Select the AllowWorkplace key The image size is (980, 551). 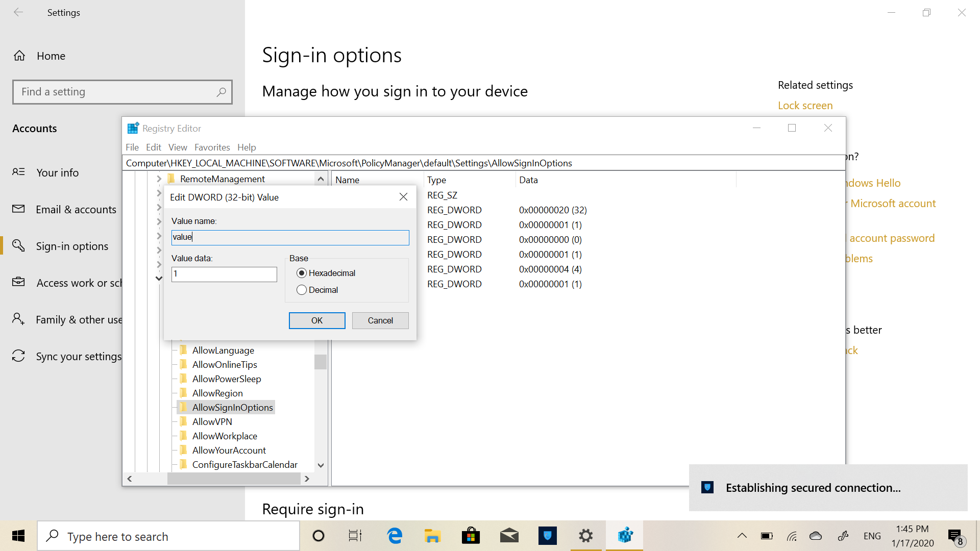pyautogui.click(x=225, y=436)
